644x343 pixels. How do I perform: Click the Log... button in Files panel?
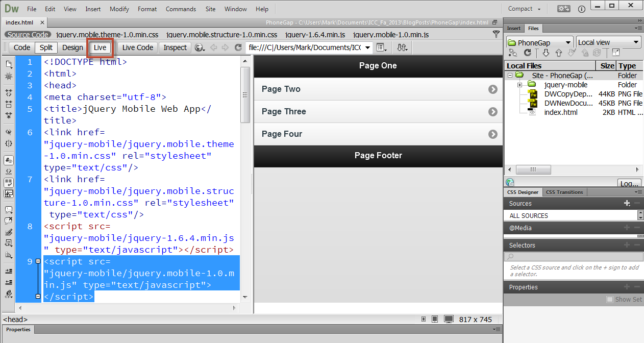click(629, 183)
